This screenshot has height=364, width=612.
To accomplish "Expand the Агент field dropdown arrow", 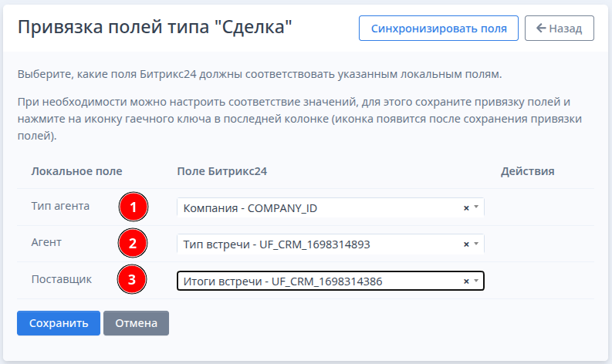I will click(476, 244).
